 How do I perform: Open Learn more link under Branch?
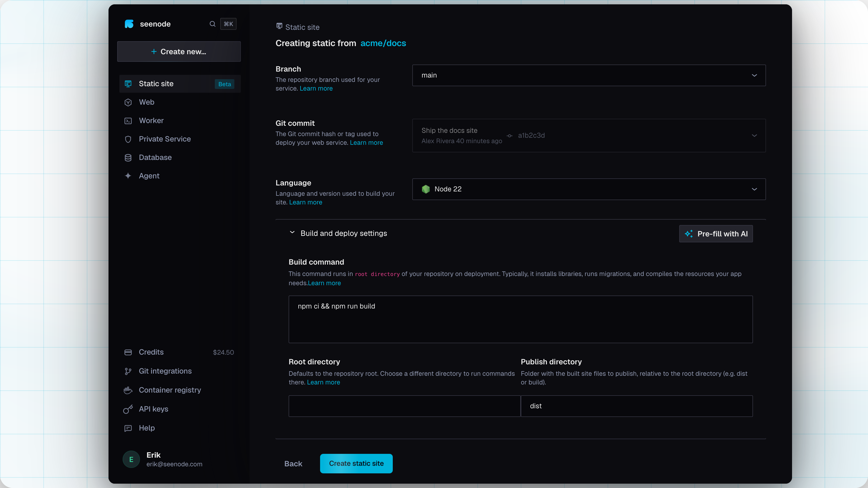click(316, 89)
